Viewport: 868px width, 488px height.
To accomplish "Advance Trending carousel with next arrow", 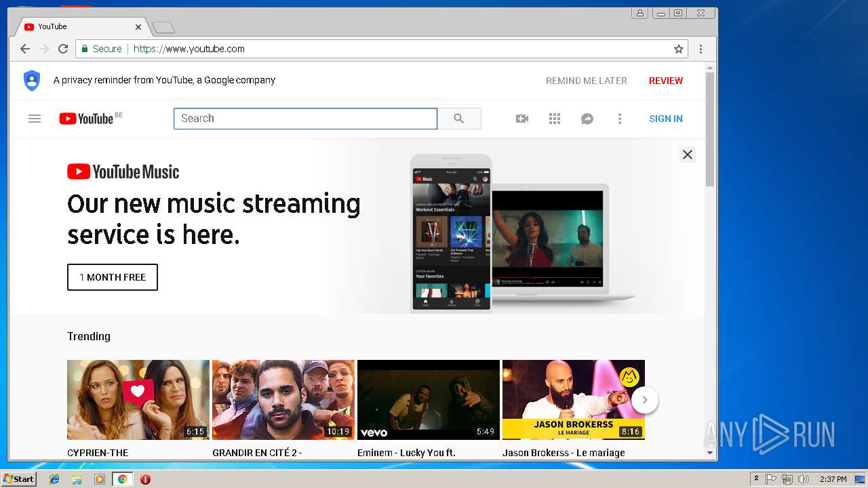I will pos(645,400).
